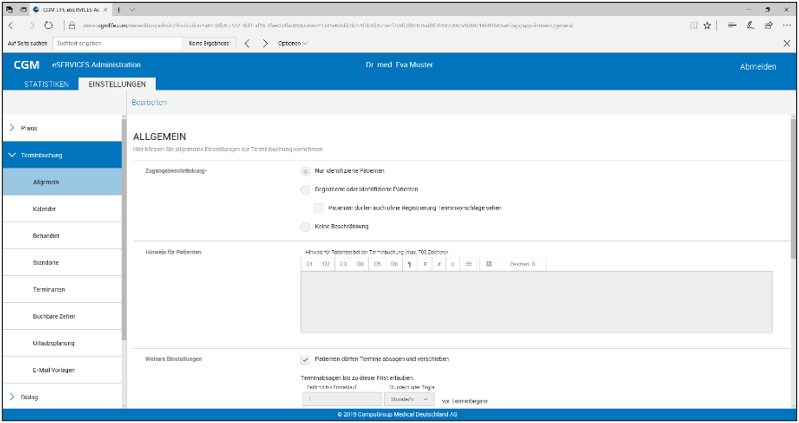Open Buchbare Zeiten in sidebar
Screen dimensions: 799x423
(62, 316)
